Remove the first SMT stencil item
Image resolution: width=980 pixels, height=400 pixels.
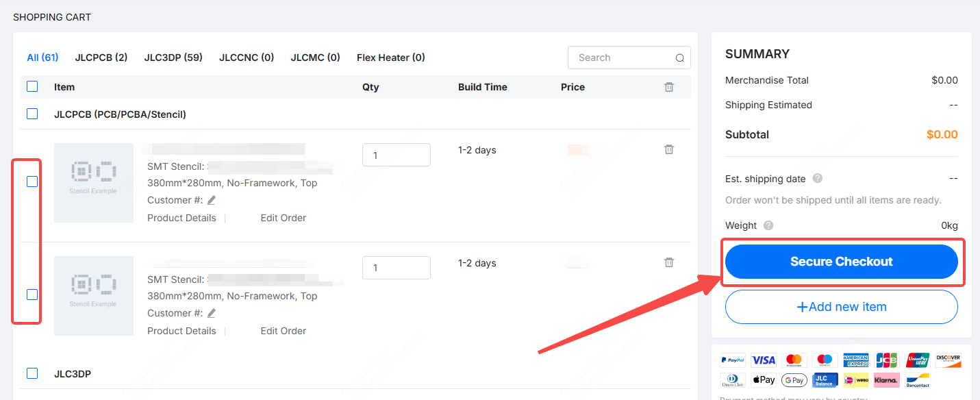coord(669,149)
